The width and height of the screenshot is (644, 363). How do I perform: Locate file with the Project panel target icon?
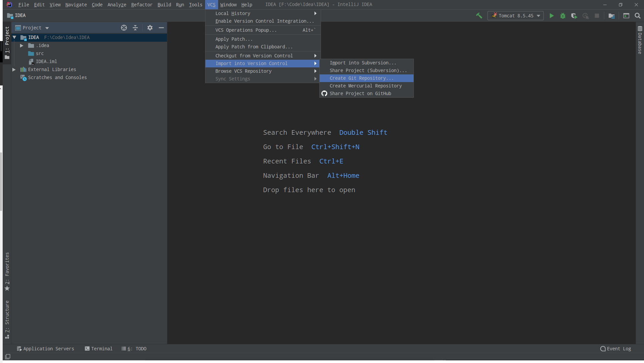click(x=124, y=28)
